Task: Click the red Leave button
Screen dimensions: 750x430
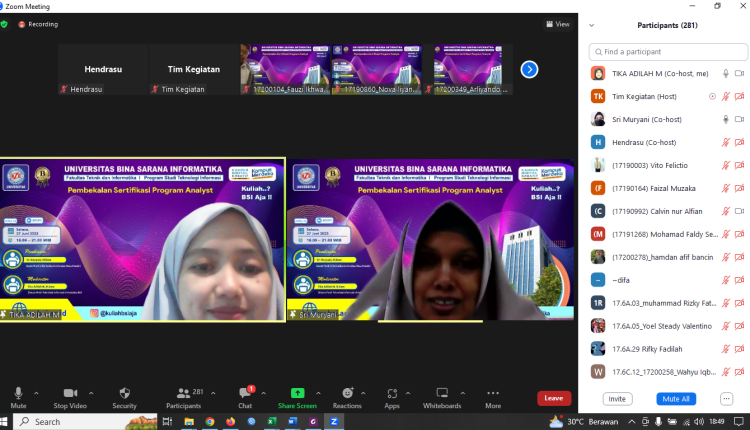Action: 554,398
